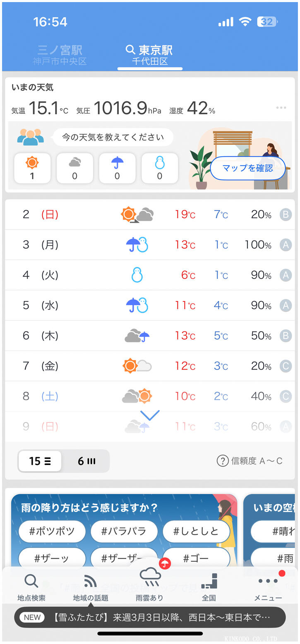Open the 全国 nationwide view
The width and height of the screenshot is (300, 644).
tap(209, 587)
